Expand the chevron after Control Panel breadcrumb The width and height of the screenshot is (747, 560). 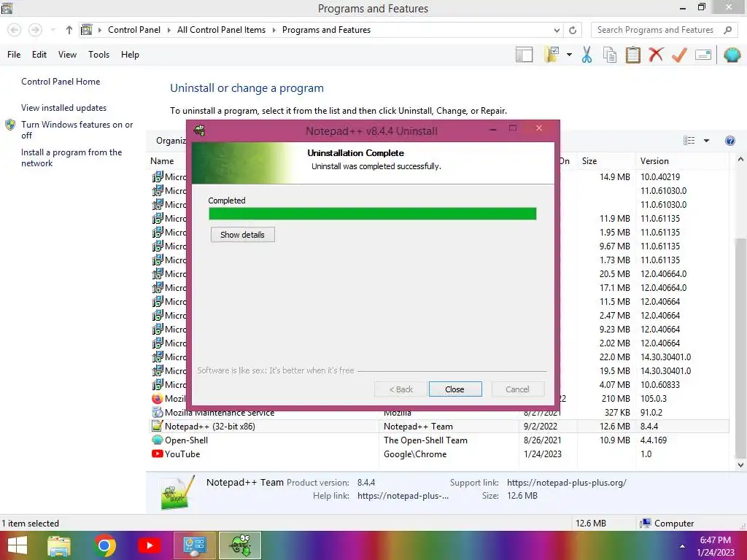coord(169,30)
